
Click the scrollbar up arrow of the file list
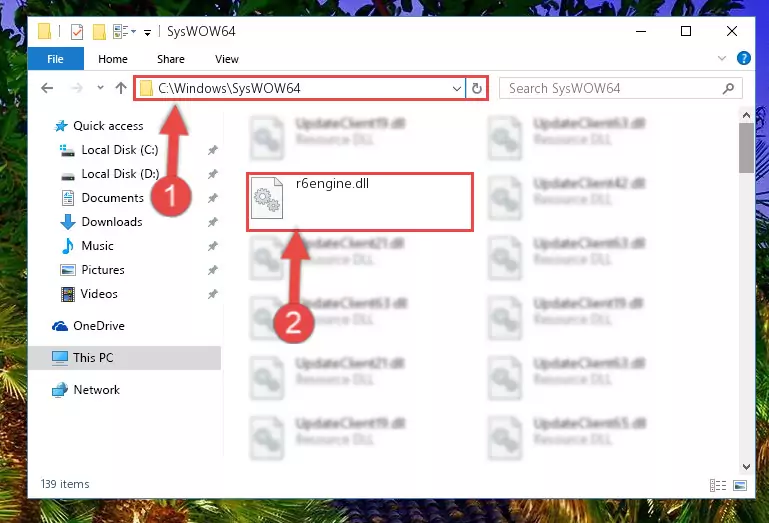coord(746,116)
